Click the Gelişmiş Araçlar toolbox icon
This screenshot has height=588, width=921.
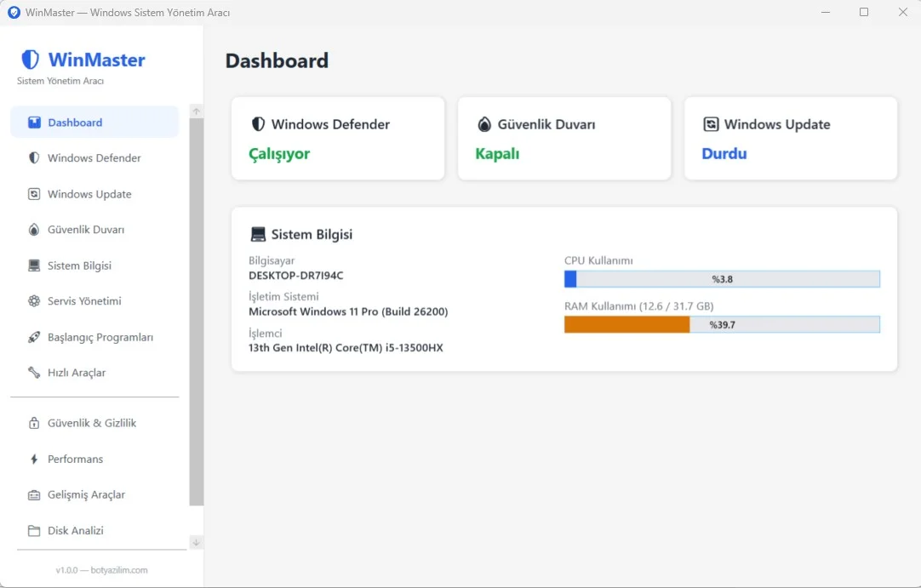point(34,494)
